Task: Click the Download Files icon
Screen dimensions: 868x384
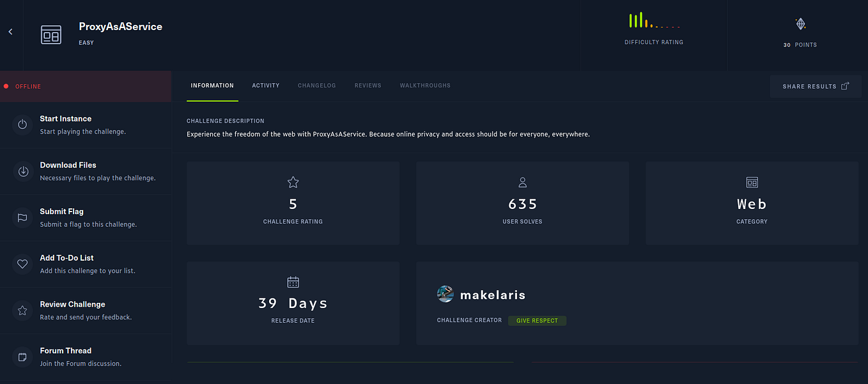Action: (22, 171)
